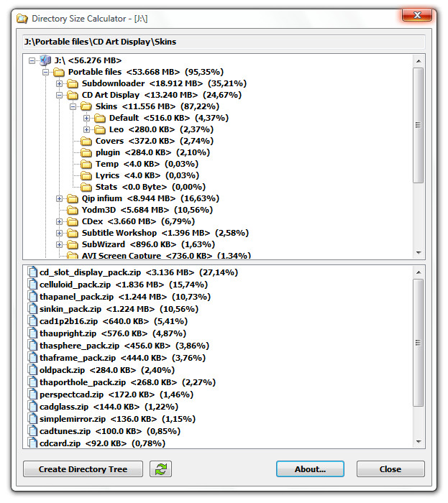Click the file list scroll up arrow
448x503 pixels.
[x=419, y=272]
